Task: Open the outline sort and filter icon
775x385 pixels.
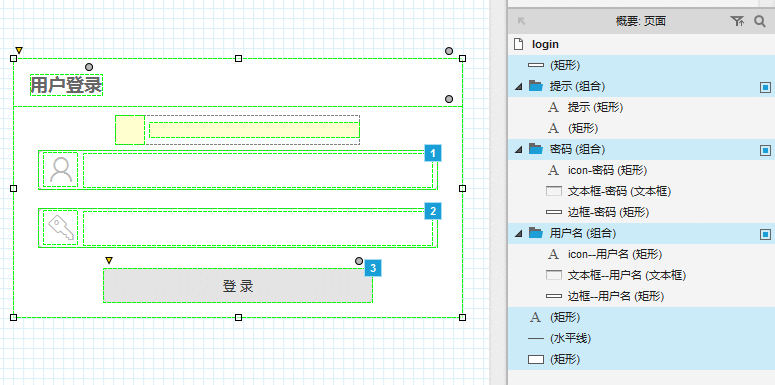Action: (737, 21)
